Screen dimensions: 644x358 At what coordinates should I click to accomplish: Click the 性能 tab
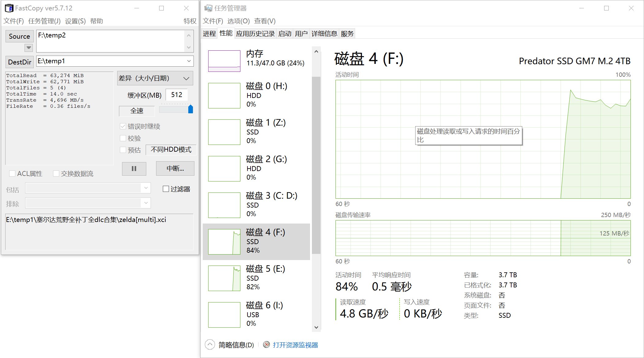tap(226, 33)
